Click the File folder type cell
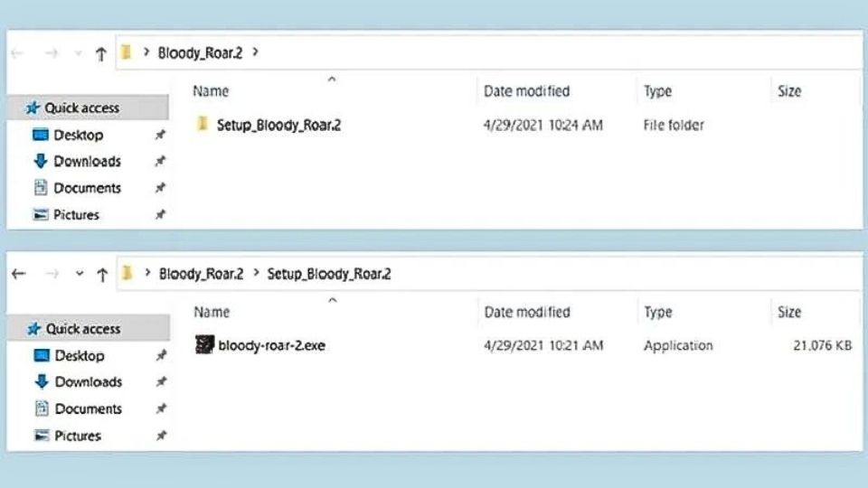This screenshot has width=868, height=488. (x=674, y=125)
